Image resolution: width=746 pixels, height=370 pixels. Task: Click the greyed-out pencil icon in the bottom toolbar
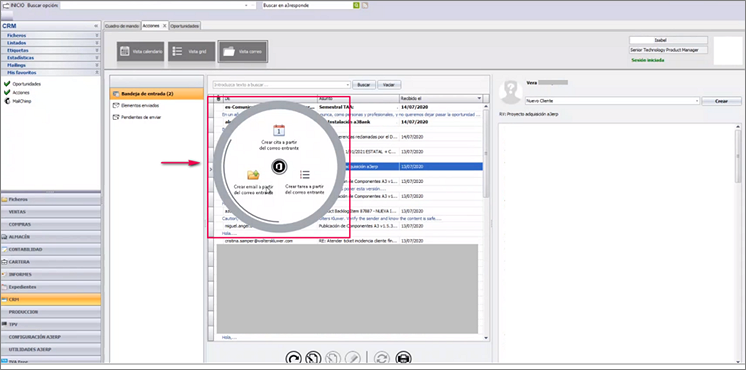pos(352,359)
